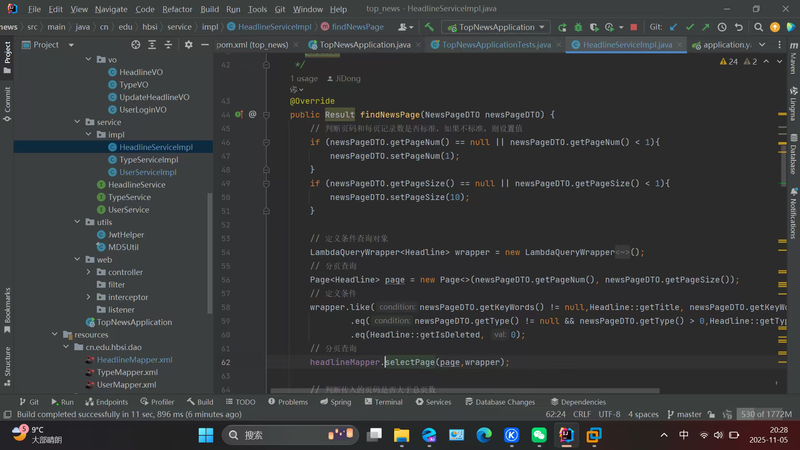Click the locate target icon in Project panel
The width and height of the screenshot is (800, 450).
click(x=136, y=45)
